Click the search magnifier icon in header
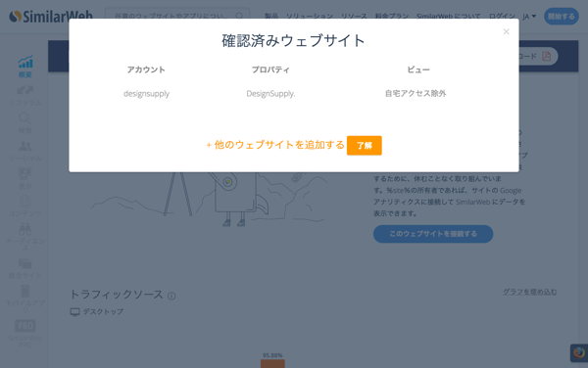This screenshot has width=588, height=368. pos(240,16)
